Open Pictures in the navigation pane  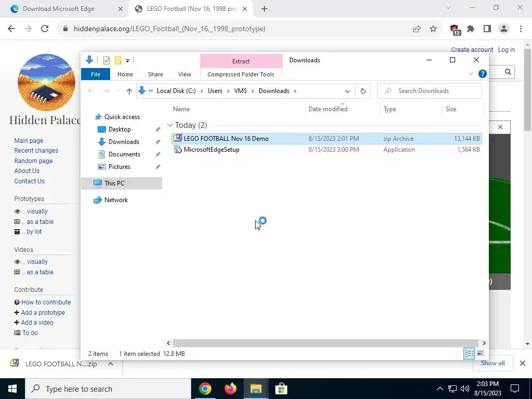coord(119,167)
